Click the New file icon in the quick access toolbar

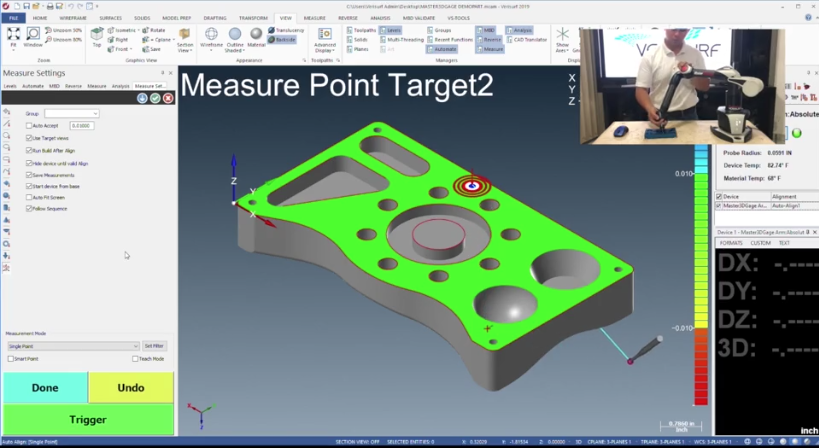17,6
